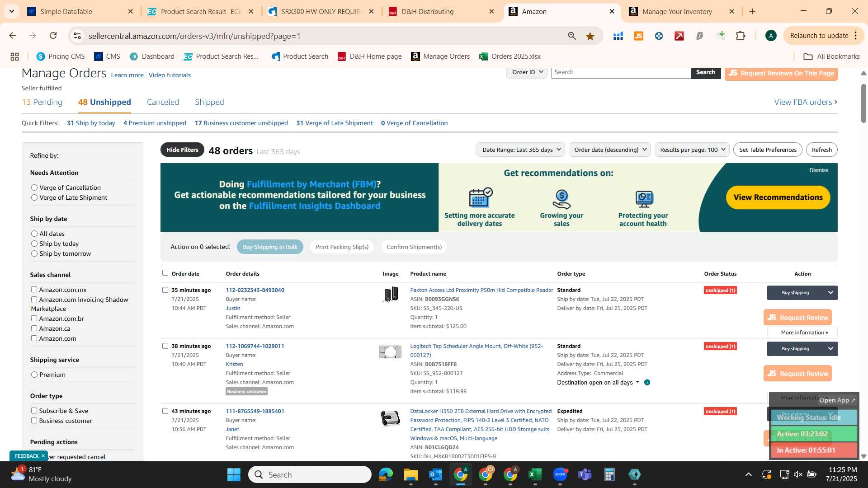Image resolution: width=868 pixels, height=488 pixels.
Task: Open Zoom from taskbar
Action: click(560, 474)
